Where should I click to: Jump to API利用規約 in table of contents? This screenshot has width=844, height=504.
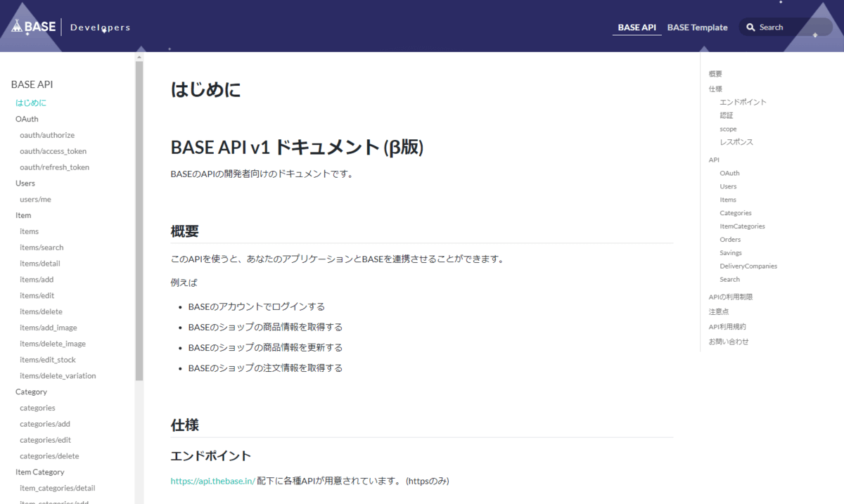point(727,327)
